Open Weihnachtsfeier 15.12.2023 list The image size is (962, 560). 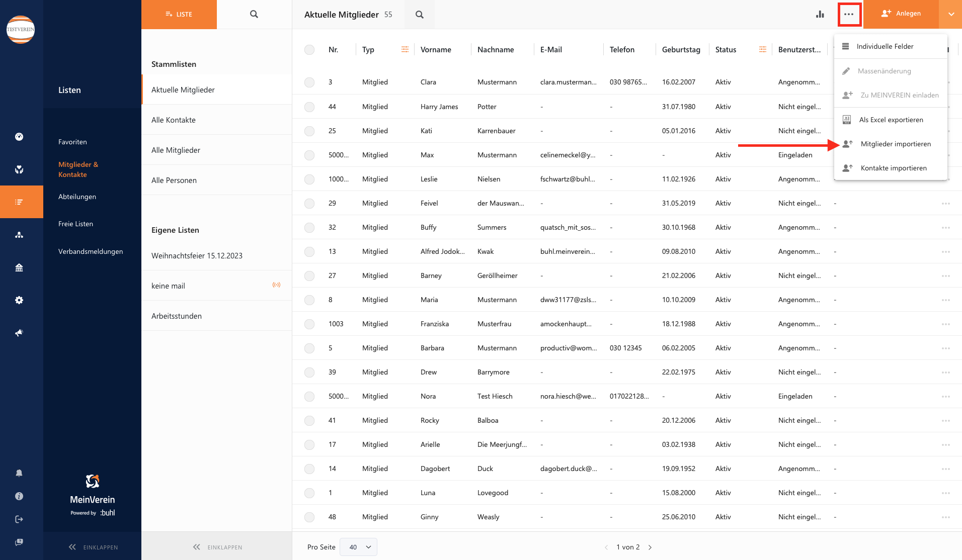217,255
